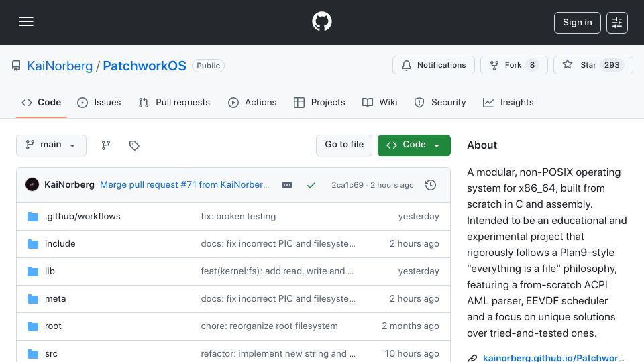Open the 'fix: broken testing' commit message
The height and width of the screenshot is (362, 644).
[238, 217]
